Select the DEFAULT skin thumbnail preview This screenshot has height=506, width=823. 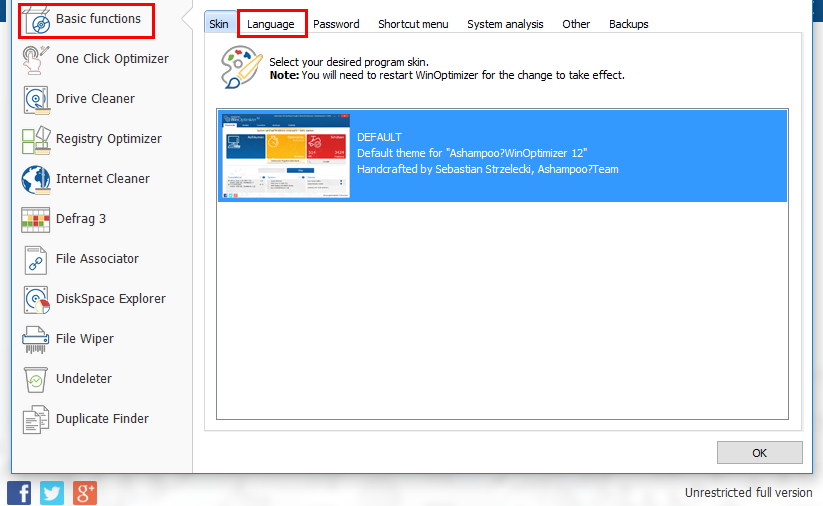(286, 156)
